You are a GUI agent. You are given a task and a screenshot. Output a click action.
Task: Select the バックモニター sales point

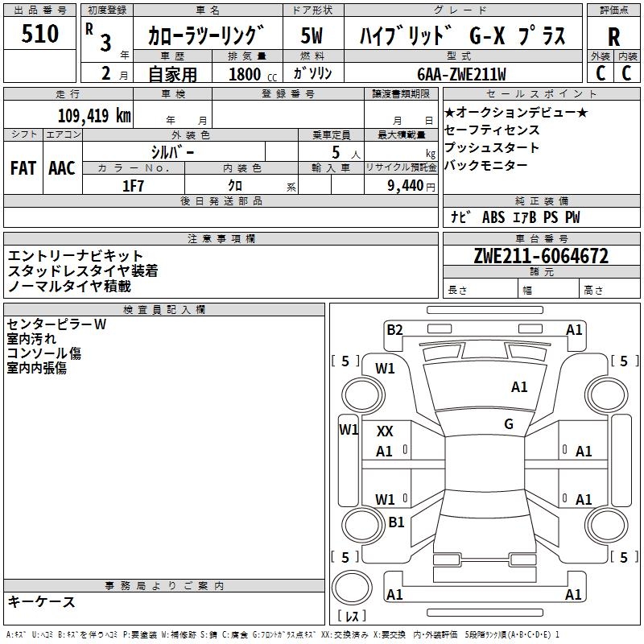coord(486,165)
